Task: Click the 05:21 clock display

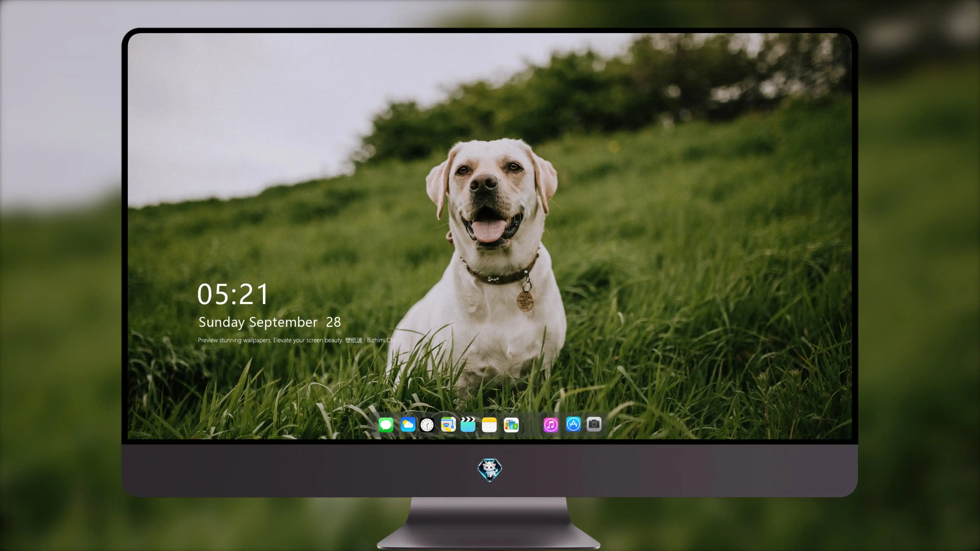Action: pyautogui.click(x=233, y=294)
